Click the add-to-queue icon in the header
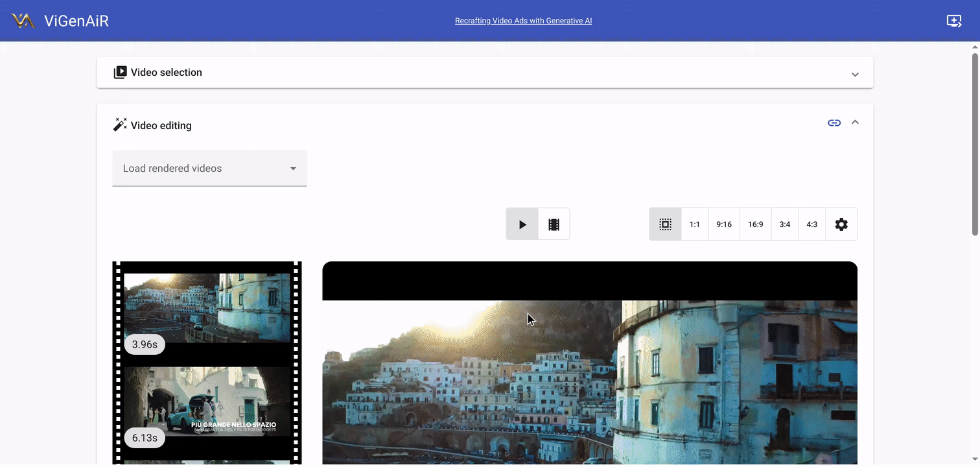 pyautogui.click(x=954, y=21)
